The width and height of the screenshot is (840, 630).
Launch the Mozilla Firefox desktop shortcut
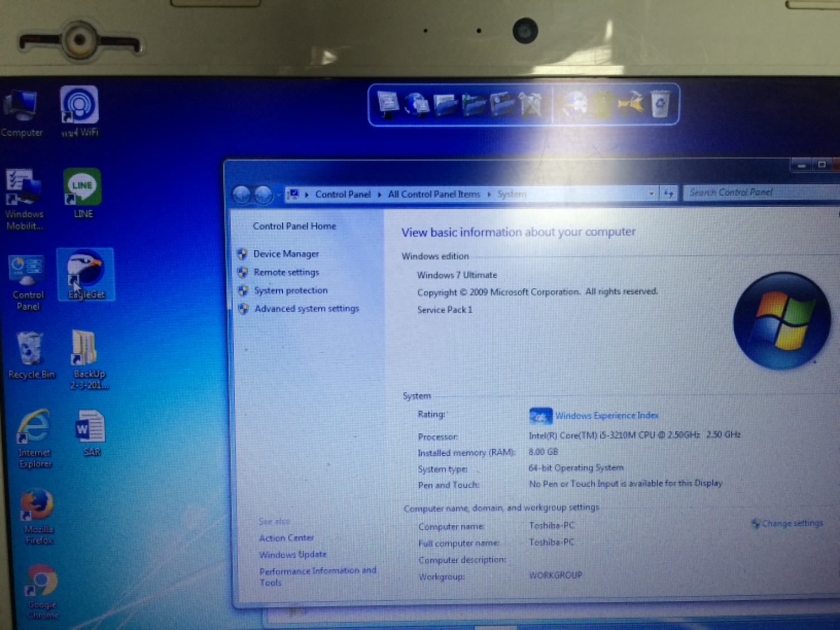[x=38, y=516]
